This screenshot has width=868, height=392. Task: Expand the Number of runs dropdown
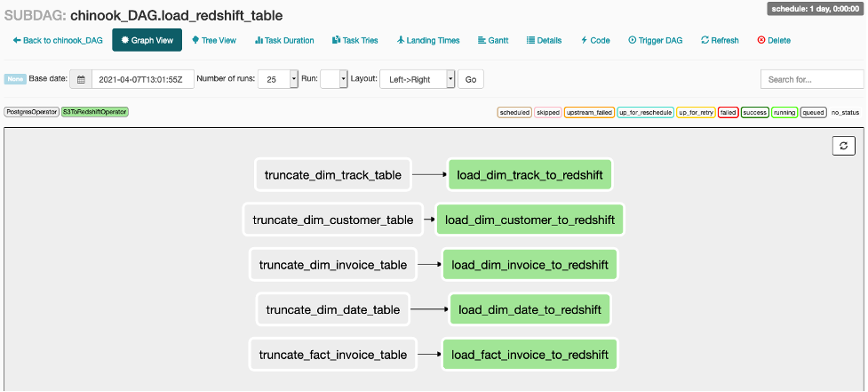pos(282,79)
